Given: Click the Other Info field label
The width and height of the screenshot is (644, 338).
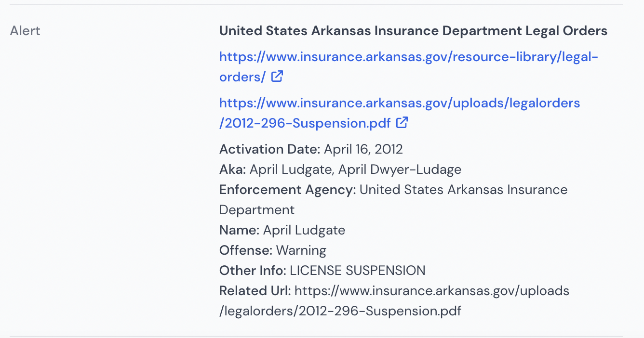Looking at the screenshot, I should (x=253, y=271).
